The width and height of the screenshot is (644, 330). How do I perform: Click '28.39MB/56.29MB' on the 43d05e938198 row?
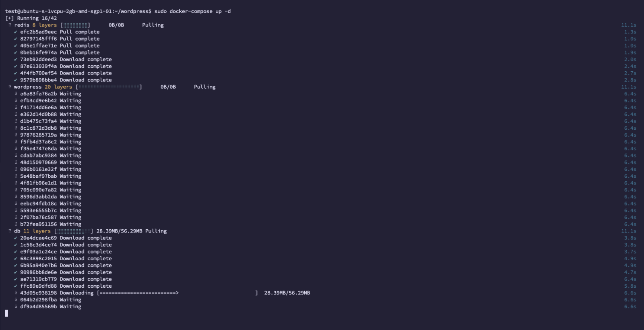click(x=287, y=293)
